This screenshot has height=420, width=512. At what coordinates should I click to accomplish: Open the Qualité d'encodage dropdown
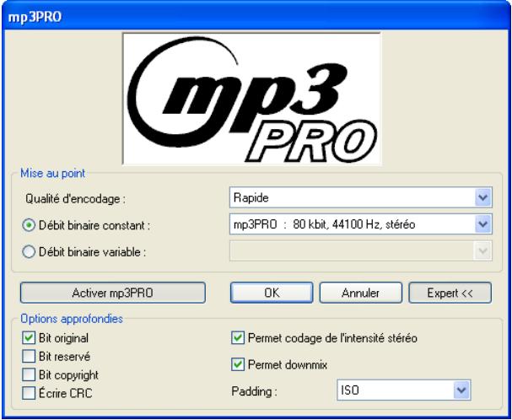tap(361, 197)
